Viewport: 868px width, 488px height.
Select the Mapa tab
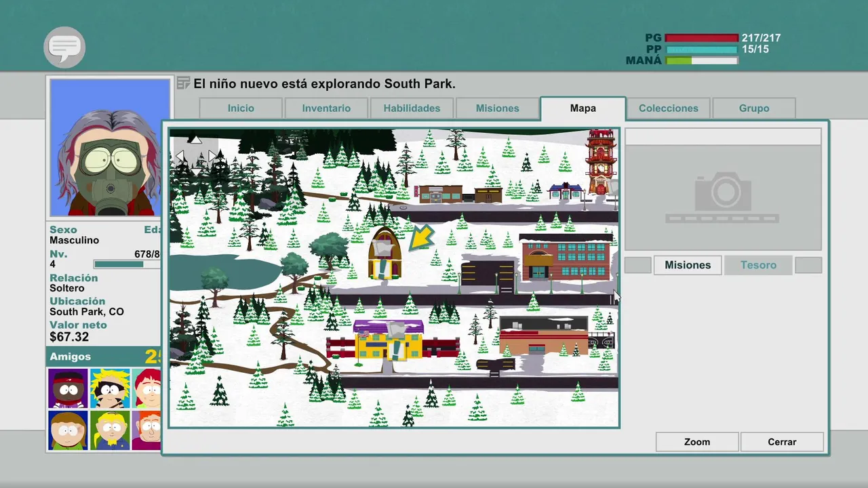click(x=583, y=108)
